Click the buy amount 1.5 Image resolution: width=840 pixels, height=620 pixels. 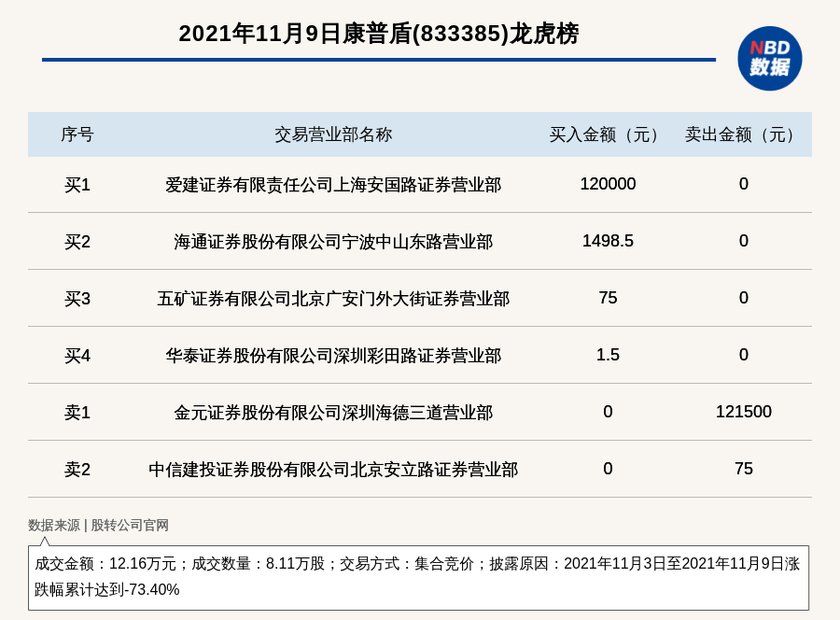608,355
